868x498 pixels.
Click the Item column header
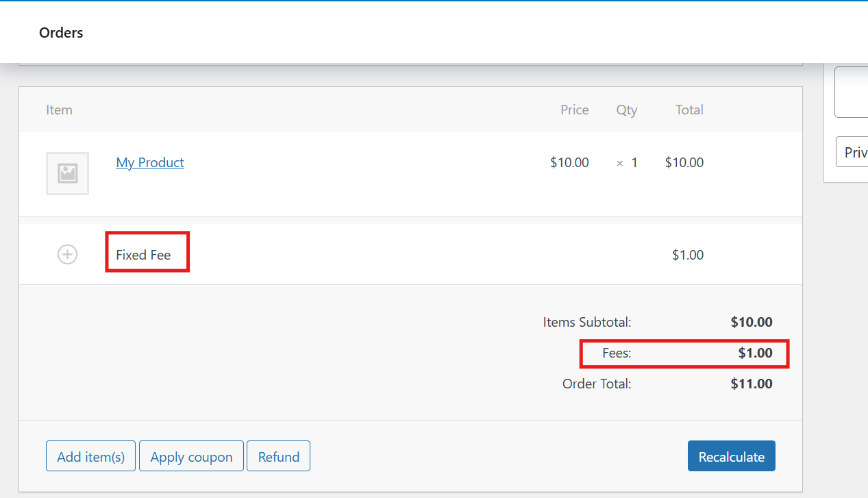pos(59,109)
